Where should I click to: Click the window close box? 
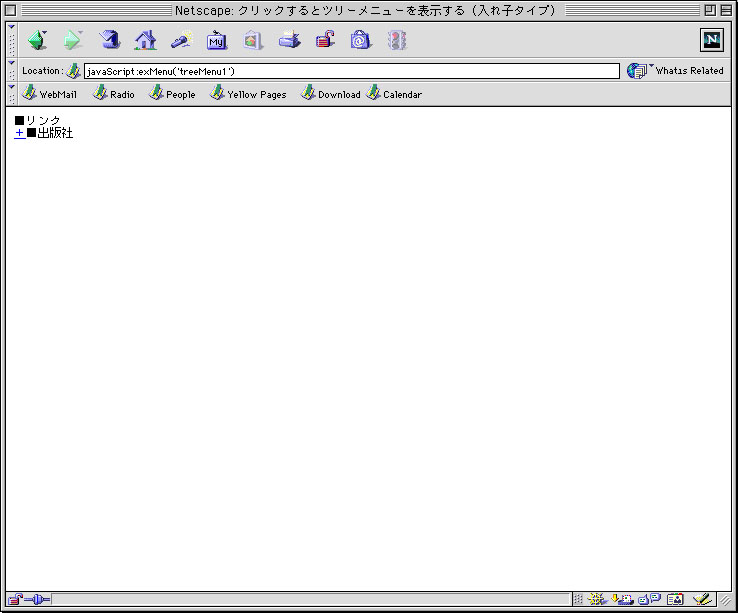pyautogui.click(x=10, y=10)
